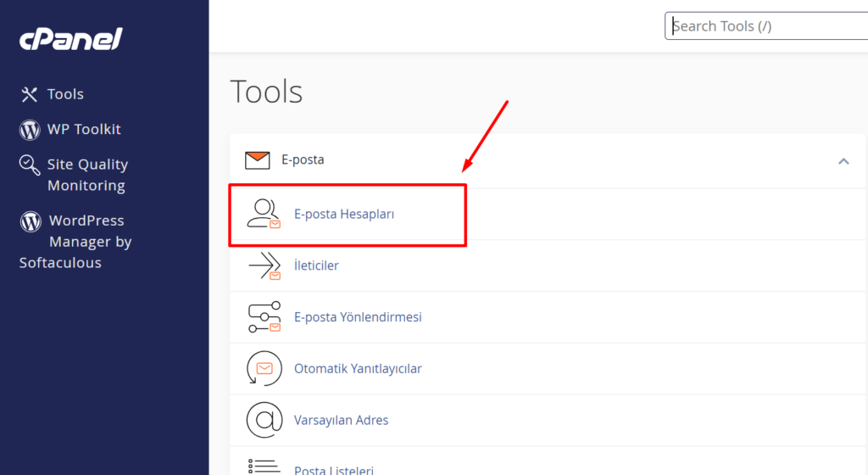Open the E-posta Yönlendirmesi link
This screenshot has height=475, width=868.
click(x=358, y=316)
